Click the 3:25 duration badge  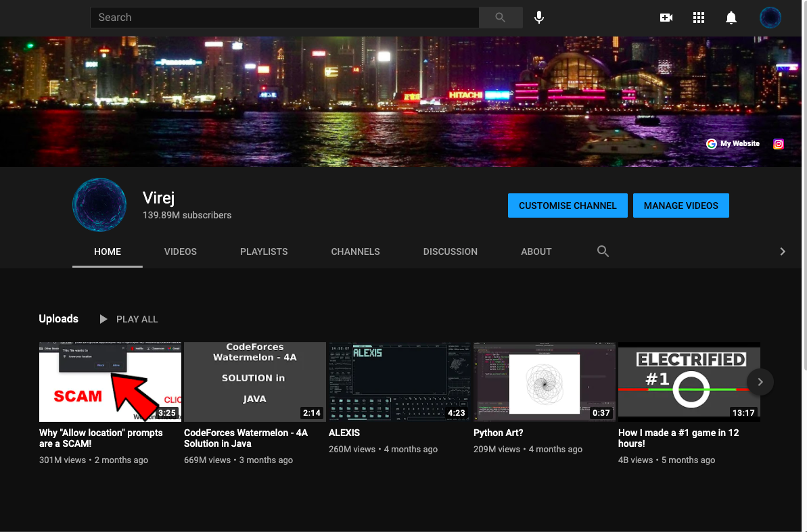coord(167,412)
